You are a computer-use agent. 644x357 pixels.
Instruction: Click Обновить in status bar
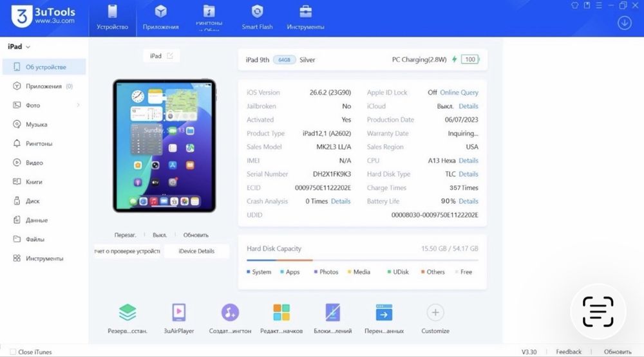point(618,352)
